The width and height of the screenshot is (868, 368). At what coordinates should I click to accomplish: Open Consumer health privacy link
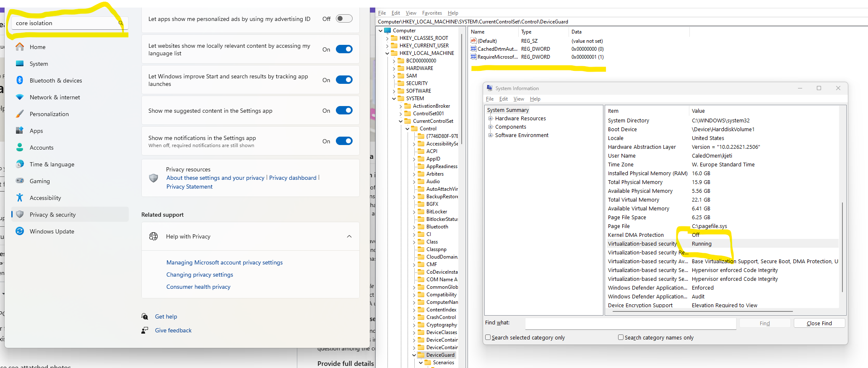tap(198, 287)
